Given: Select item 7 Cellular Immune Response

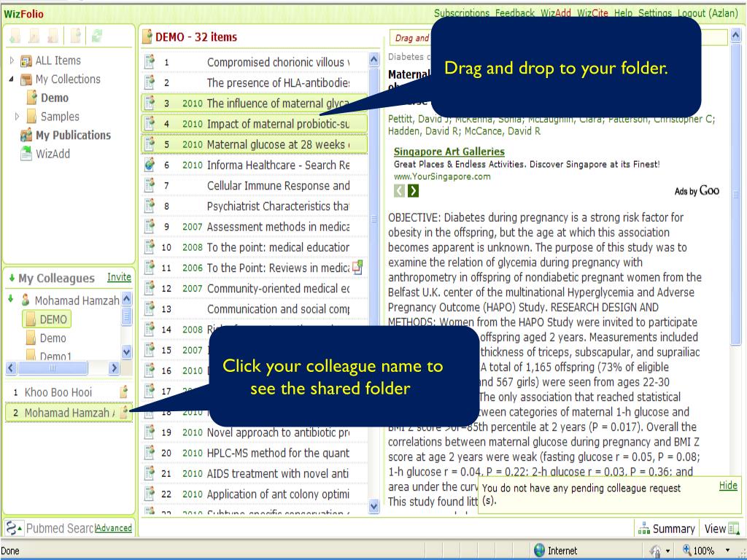Looking at the screenshot, I should coord(255,186).
